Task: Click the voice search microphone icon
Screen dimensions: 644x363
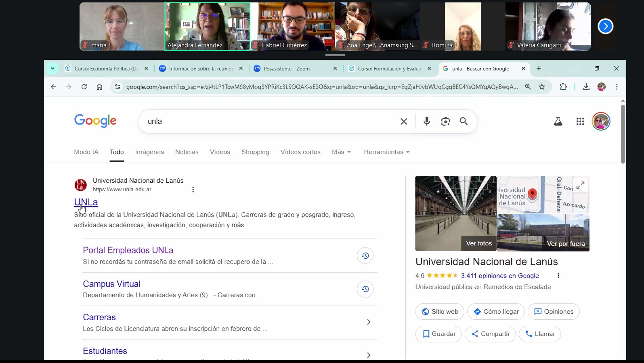Action: [x=427, y=121]
